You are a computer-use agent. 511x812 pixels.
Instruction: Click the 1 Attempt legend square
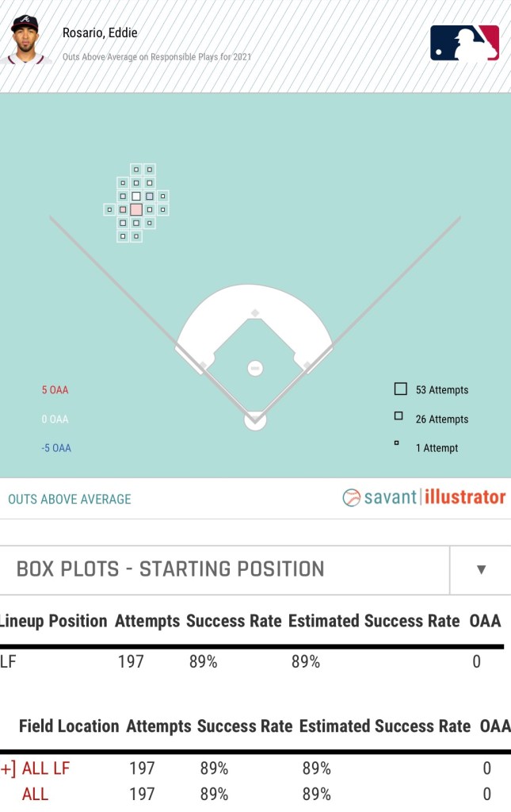(396, 443)
